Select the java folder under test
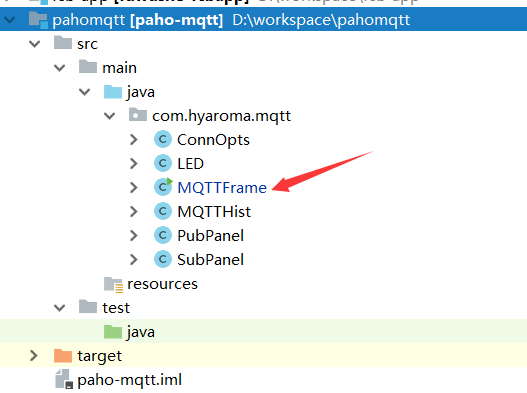The width and height of the screenshot is (527, 393). (x=140, y=332)
